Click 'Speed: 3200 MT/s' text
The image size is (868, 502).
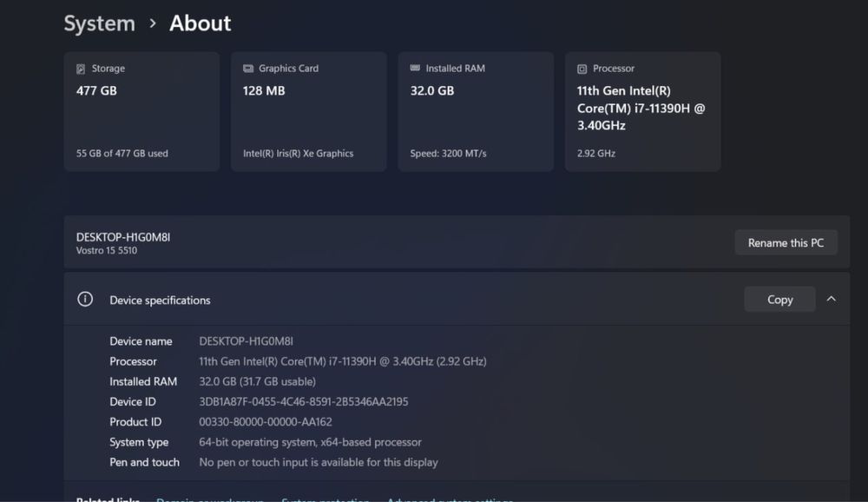448,154
